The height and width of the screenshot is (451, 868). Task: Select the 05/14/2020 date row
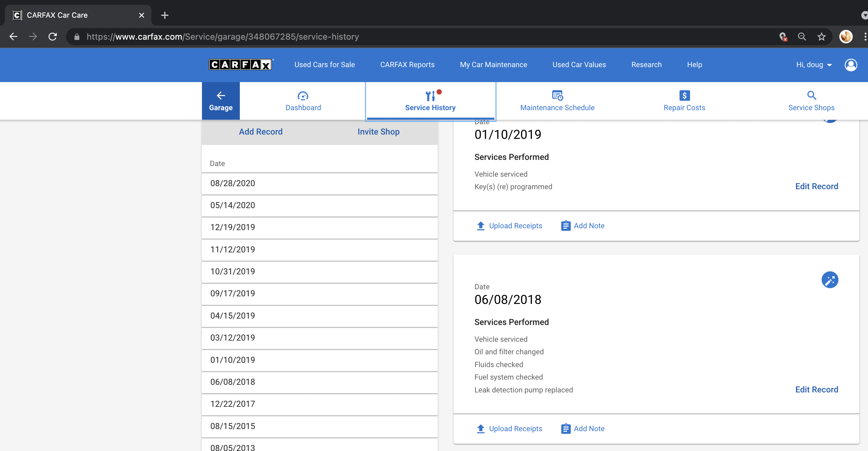tap(320, 205)
